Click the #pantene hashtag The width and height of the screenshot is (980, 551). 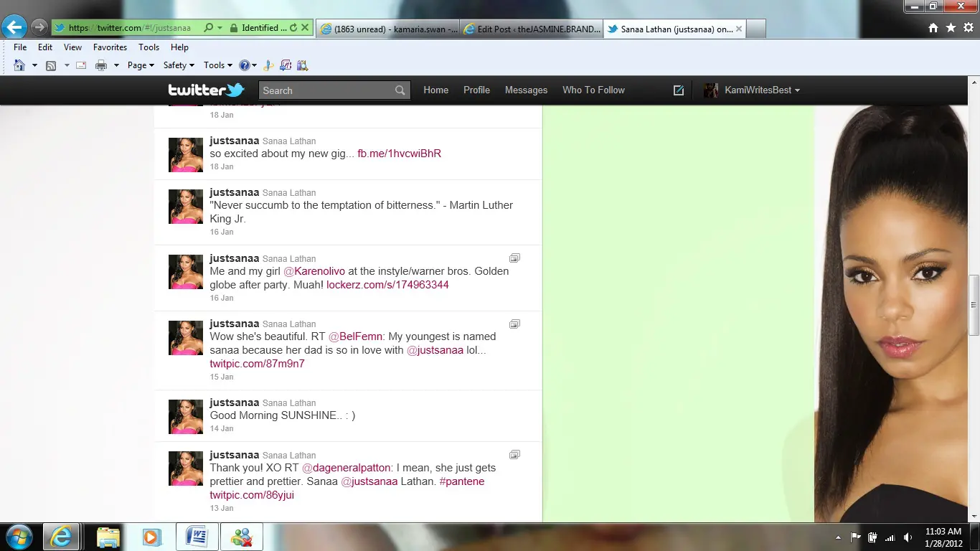point(461,481)
